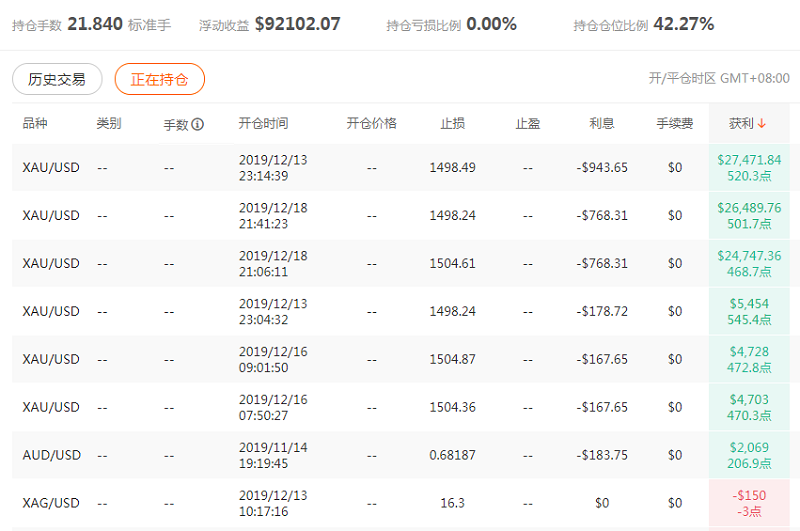Click the profit cell $5,454
This screenshot has height=531, width=800.
pos(749,312)
